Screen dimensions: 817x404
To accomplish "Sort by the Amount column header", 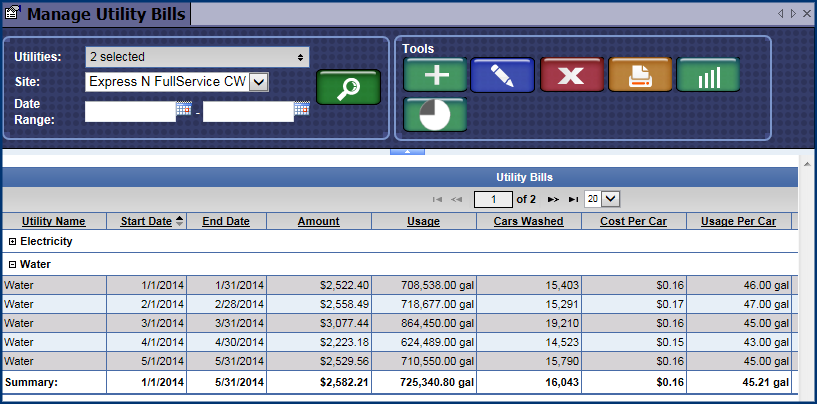I will click(x=318, y=221).
